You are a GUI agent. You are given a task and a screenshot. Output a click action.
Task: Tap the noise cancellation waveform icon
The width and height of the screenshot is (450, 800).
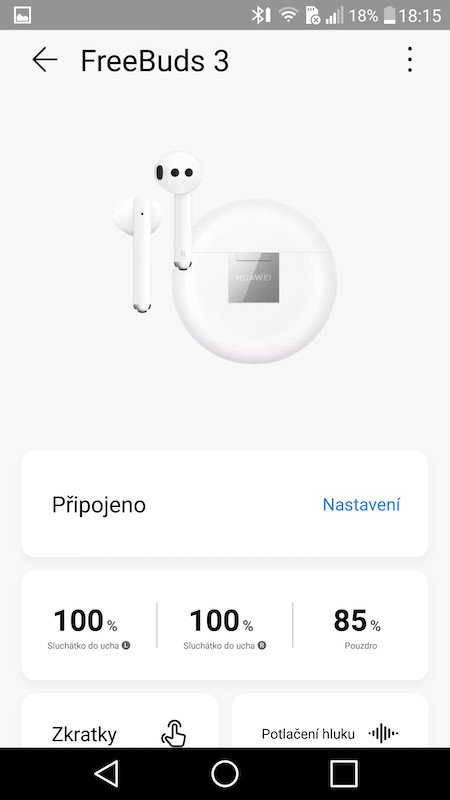pos(384,734)
